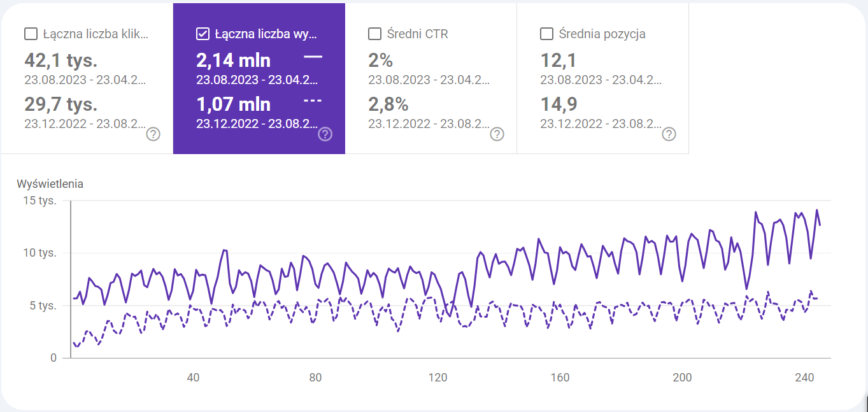Select the 2,14 mln impressions value
The width and height of the screenshot is (868, 412).
233,60
